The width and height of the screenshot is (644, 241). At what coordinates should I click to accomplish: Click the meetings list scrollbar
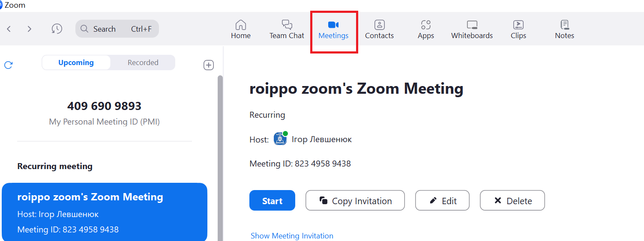[220, 158]
